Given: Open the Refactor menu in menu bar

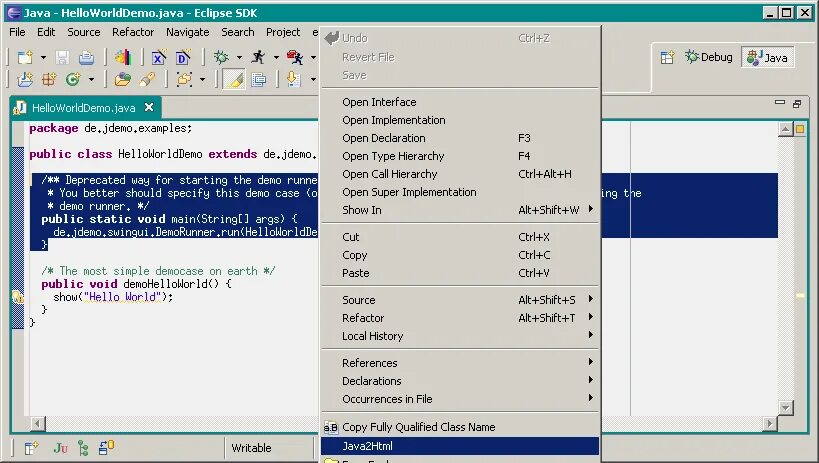Looking at the screenshot, I should click(x=133, y=32).
